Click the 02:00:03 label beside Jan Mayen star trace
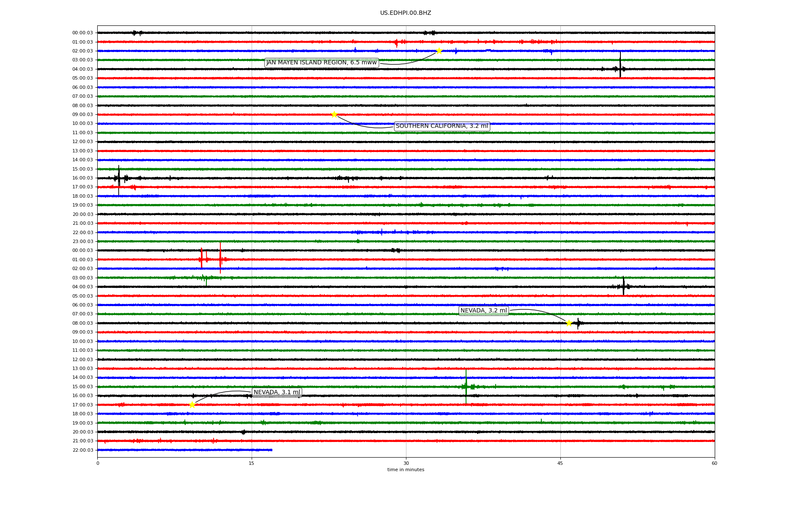The height and width of the screenshot is (508, 812). coord(82,51)
